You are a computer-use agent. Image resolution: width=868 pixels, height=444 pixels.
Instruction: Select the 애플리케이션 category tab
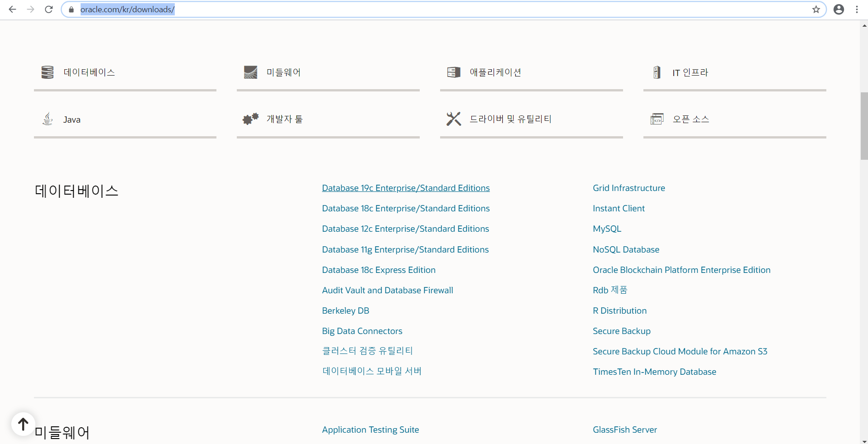point(532,72)
